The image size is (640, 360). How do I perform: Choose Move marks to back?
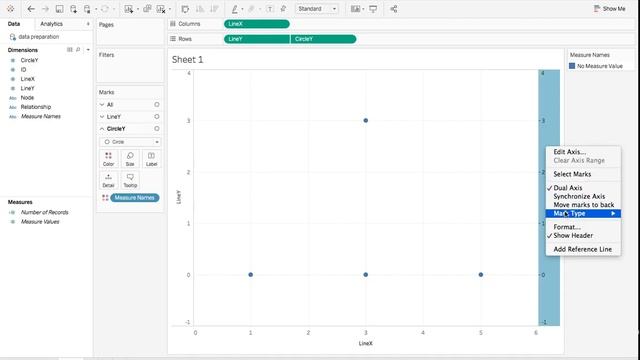[583, 205]
